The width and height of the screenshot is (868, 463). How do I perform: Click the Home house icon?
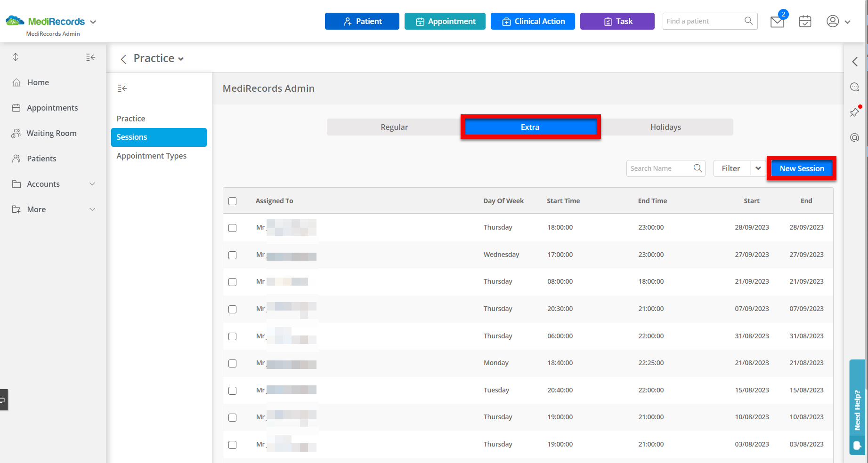(16, 82)
